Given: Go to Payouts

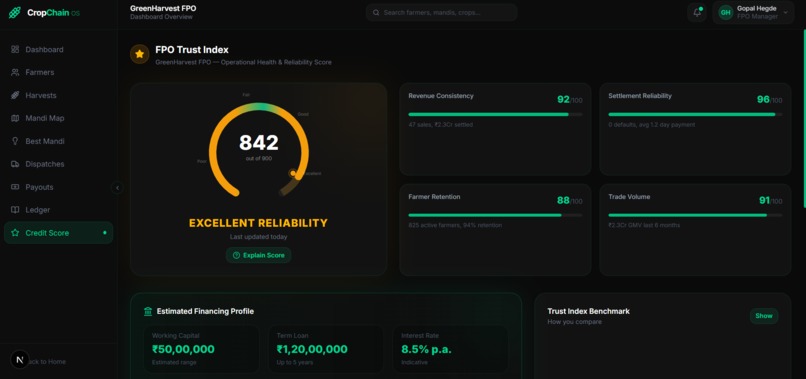Looking at the screenshot, I should (x=58, y=187).
